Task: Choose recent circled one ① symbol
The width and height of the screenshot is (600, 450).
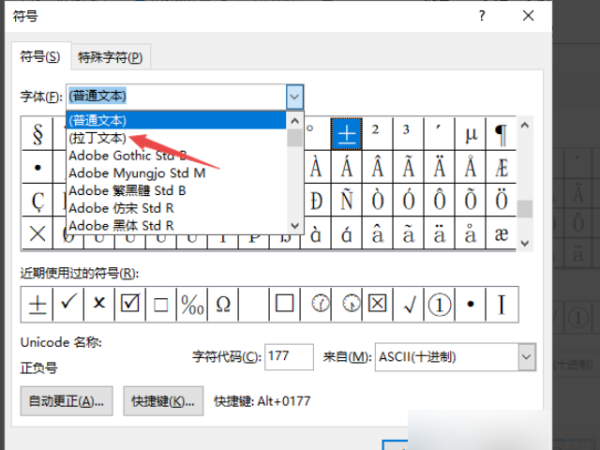Action: click(x=439, y=304)
